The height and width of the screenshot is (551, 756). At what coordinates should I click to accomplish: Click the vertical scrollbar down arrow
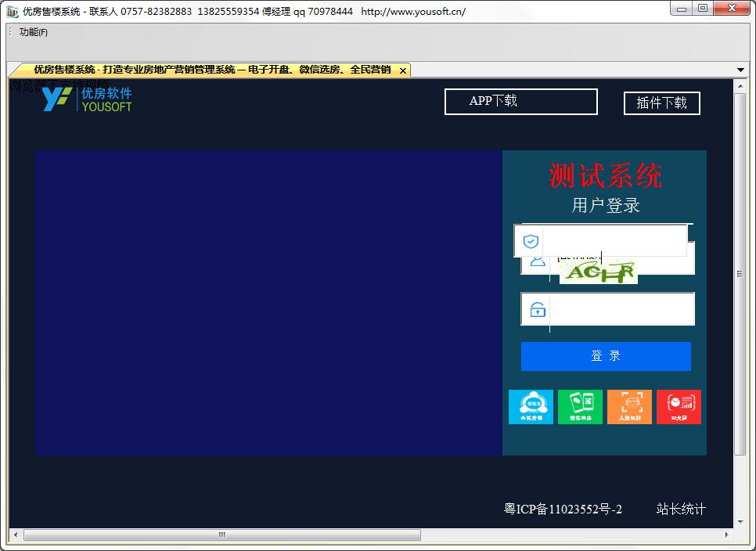740,522
